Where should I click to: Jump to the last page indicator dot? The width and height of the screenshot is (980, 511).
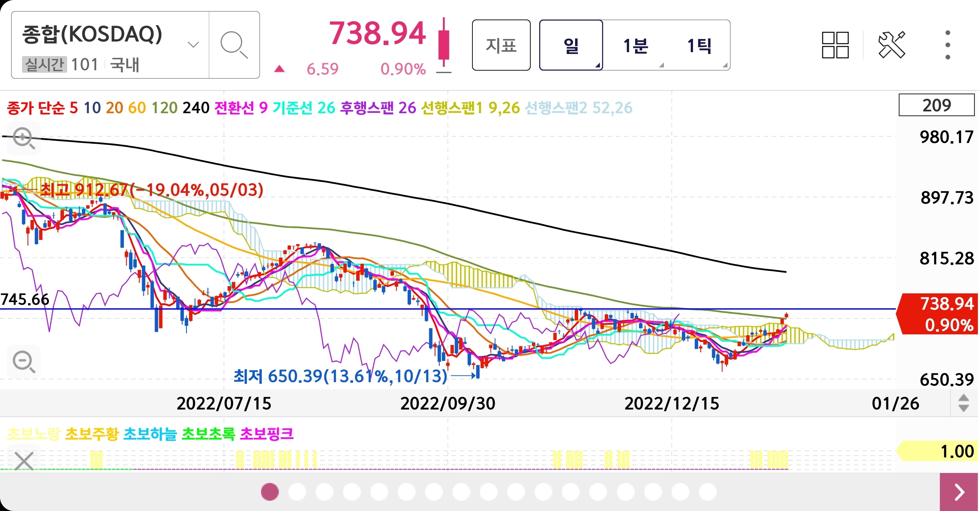click(x=708, y=492)
